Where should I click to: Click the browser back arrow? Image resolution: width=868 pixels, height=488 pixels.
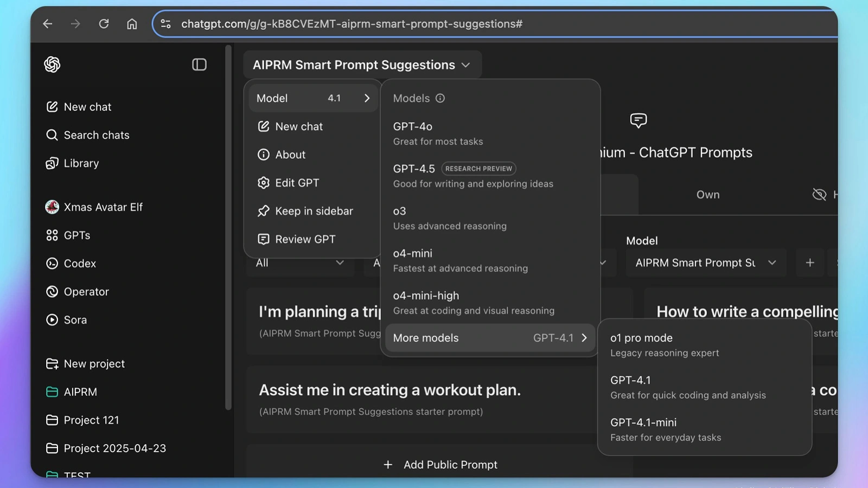(x=48, y=24)
